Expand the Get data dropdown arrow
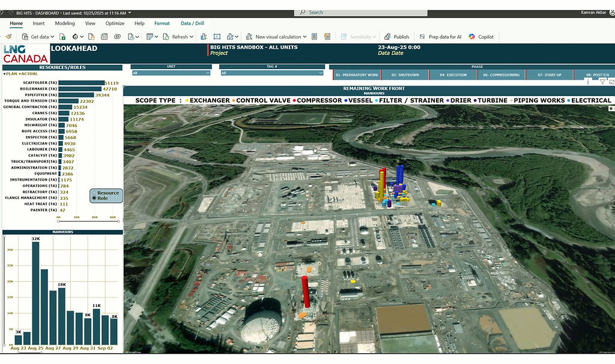615x364 pixels. click(53, 37)
